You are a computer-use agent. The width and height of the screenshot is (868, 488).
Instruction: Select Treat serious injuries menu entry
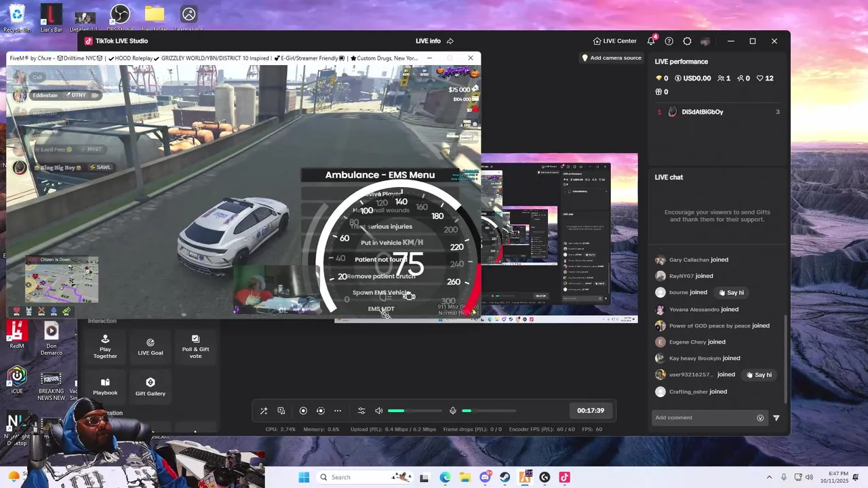pos(381,226)
